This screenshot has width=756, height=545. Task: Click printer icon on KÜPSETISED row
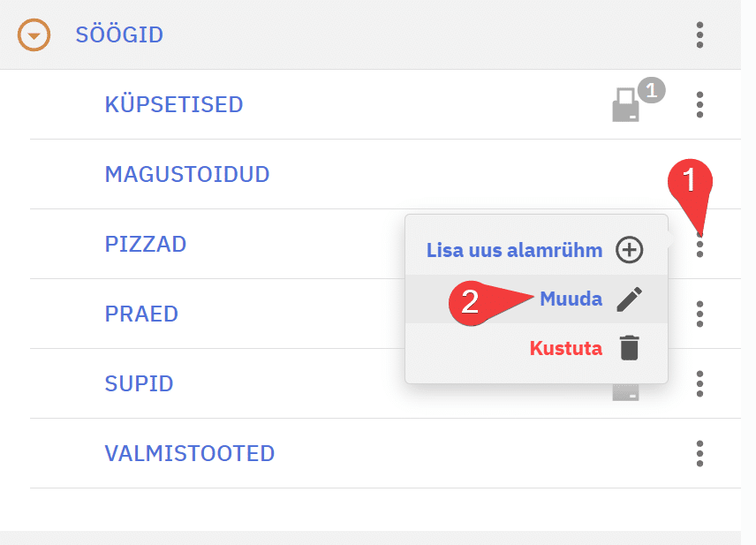[625, 105]
